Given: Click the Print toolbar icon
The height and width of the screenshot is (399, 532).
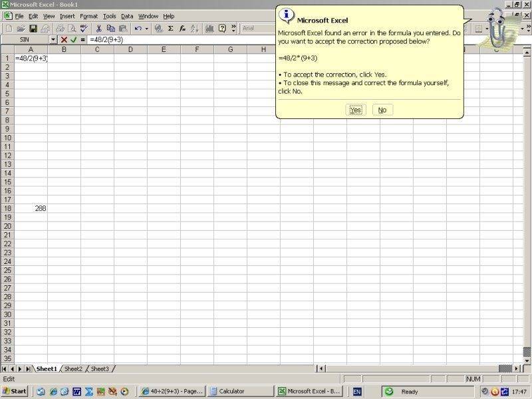Looking at the screenshot, I should click(x=45, y=29).
